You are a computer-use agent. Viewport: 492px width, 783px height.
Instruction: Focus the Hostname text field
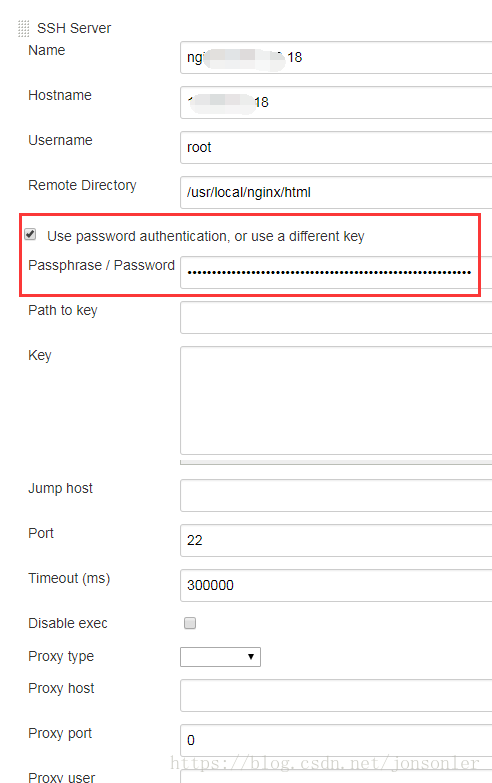coord(336,102)
